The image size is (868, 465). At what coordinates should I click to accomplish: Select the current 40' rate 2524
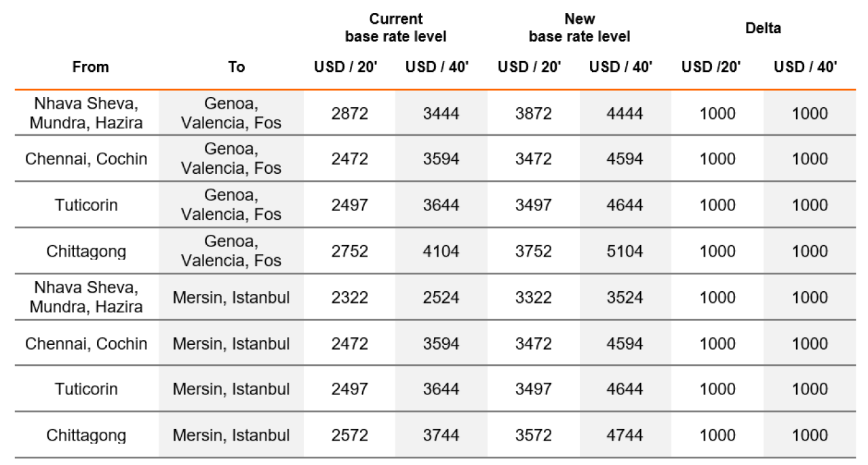441,297
